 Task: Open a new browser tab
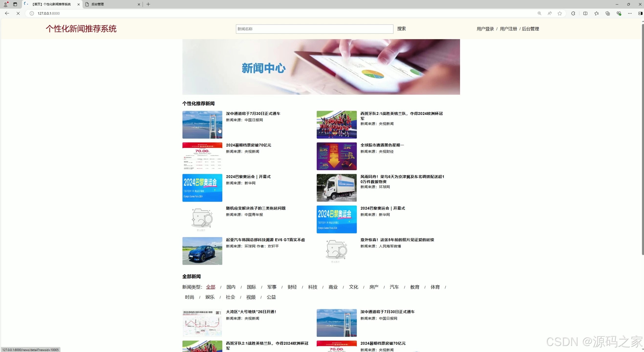148,4
